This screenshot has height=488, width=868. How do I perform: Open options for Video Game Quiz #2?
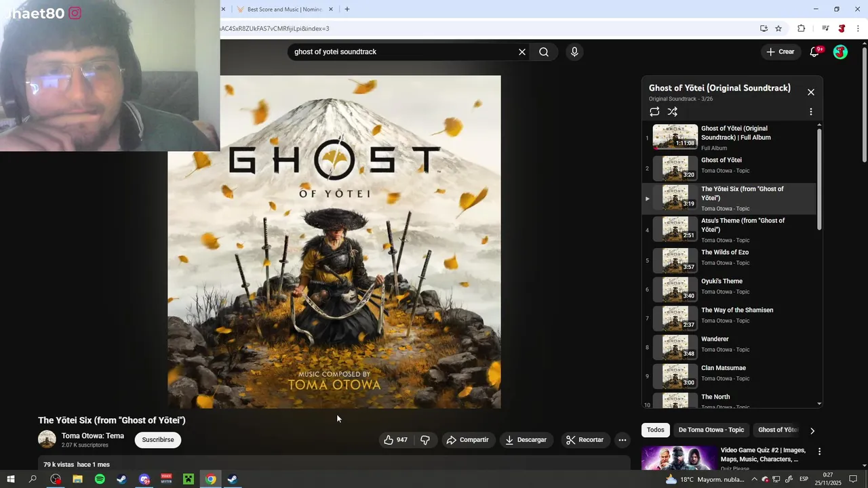(819, 451)
